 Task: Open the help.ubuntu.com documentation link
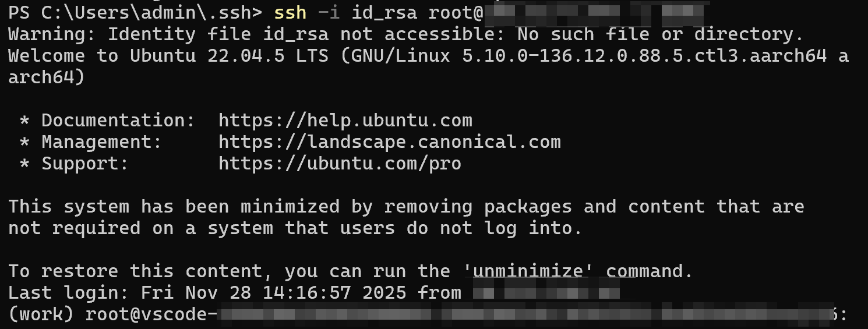(x=345, y=121)
